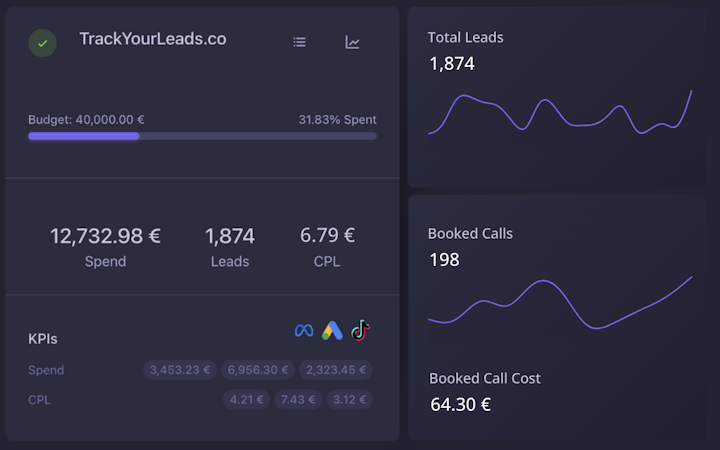Click the Booked Call Cost heading
The image size is (720, 450).
[x=485, y=378]
